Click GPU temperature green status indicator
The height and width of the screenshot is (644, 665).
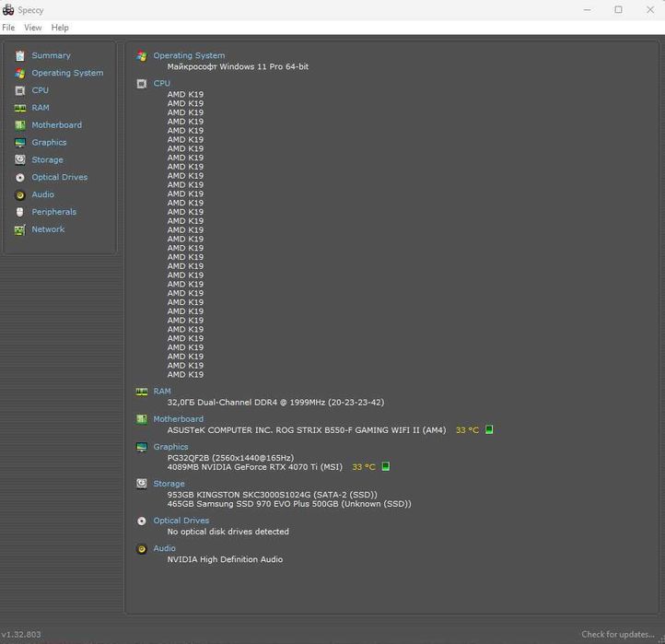[386, 467]
